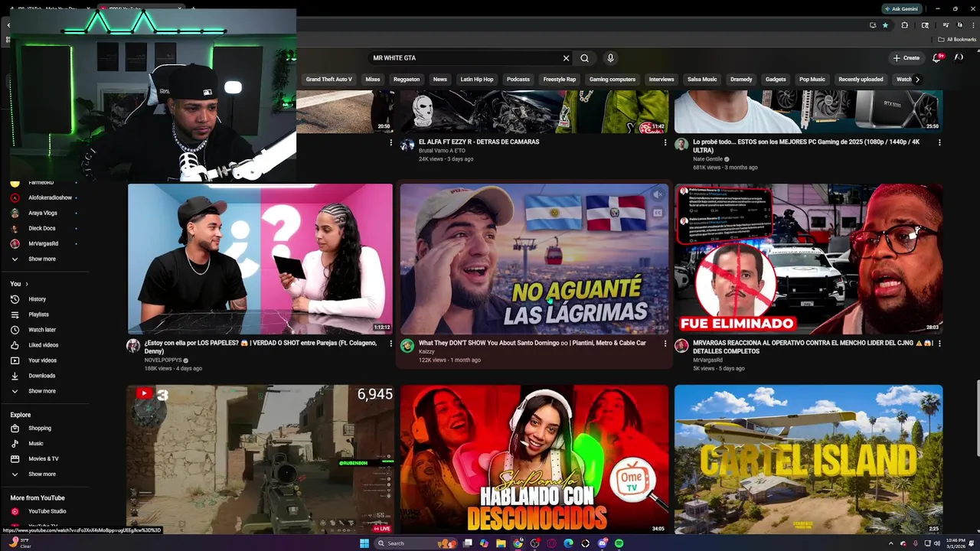
Task: Show hidden icons in the system tray
Action: point(890,543)
